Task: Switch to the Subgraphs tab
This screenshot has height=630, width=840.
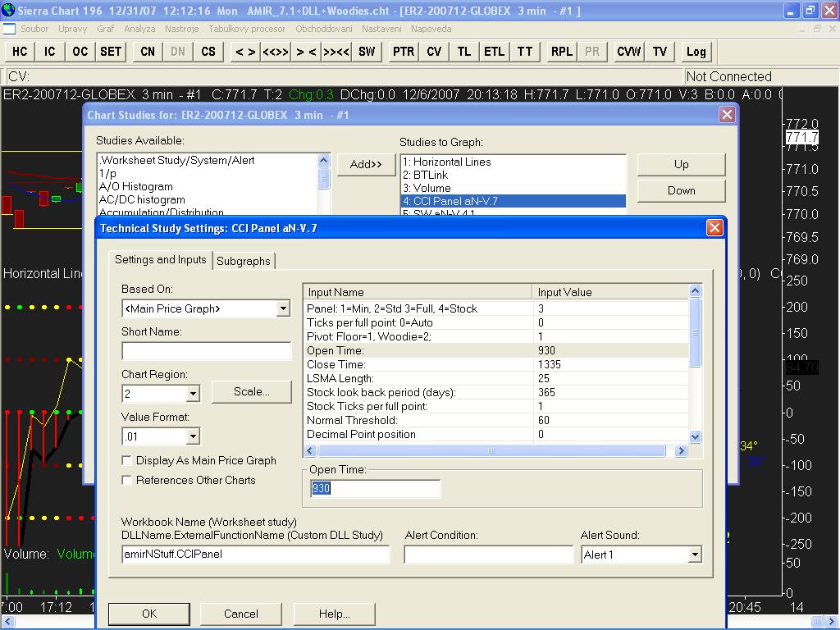Action: click(244, 261)
